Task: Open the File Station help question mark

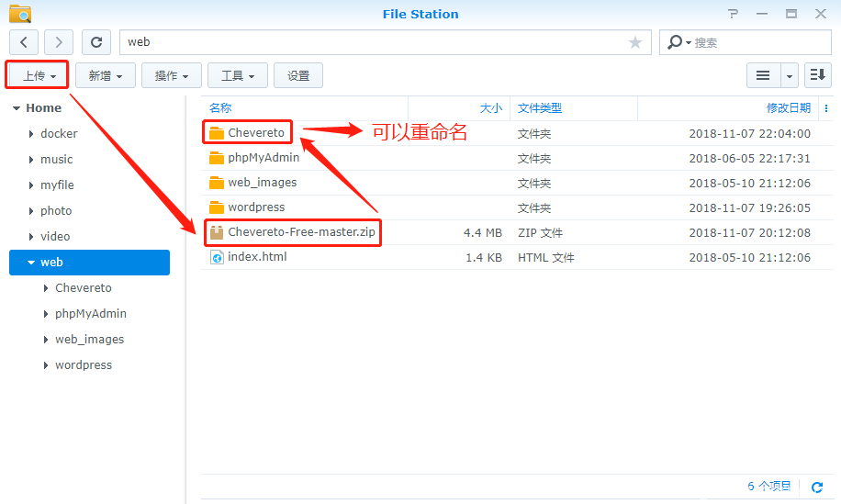Action: click(x=732, y=14)
